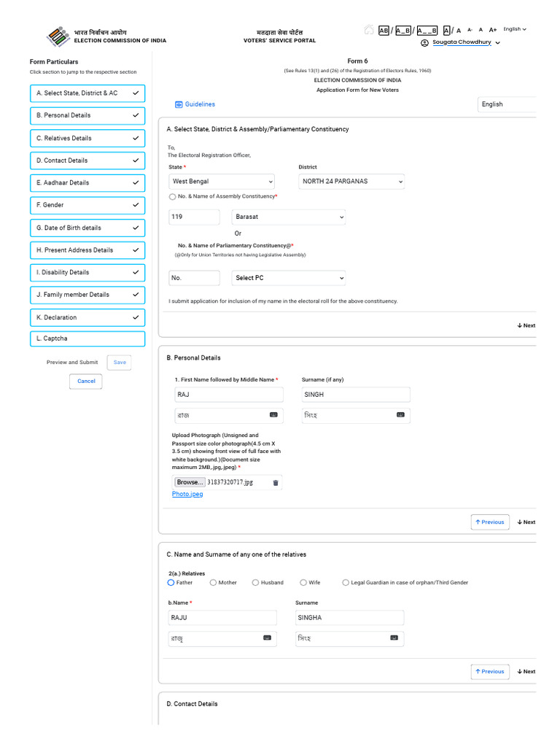Click Previous in relatives section
560x747 pixels.
(x=490, y=672)
